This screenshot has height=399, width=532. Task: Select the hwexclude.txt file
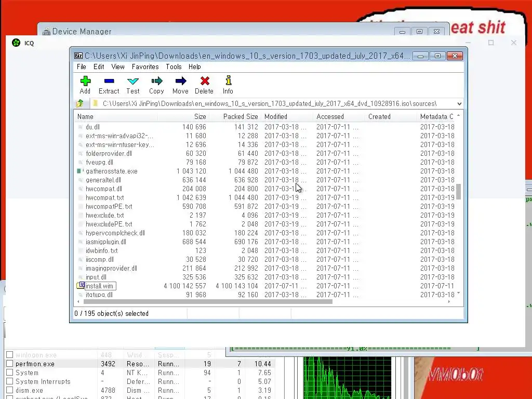coord(105,215)
